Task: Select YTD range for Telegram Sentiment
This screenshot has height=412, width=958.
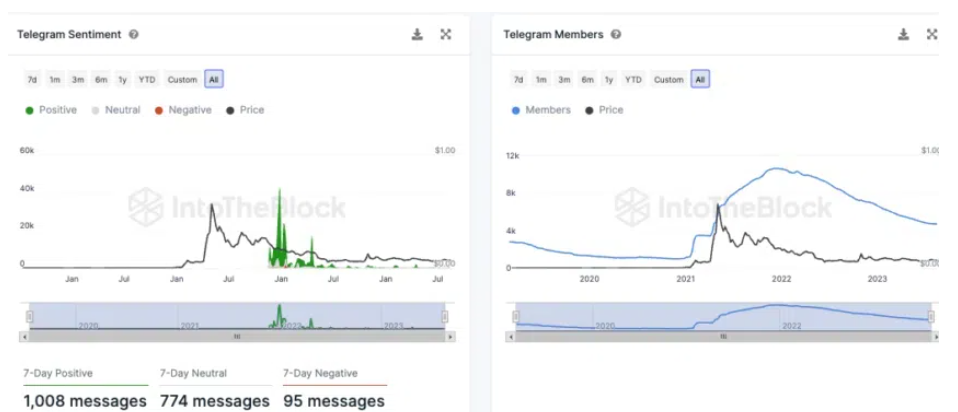Action: pos(147,80)
